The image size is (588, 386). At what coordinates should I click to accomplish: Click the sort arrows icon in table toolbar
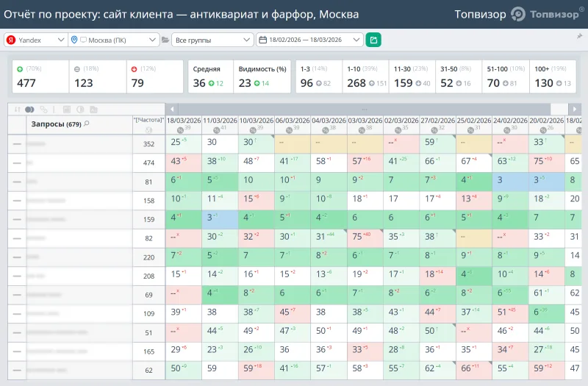(x=17, y=110)
